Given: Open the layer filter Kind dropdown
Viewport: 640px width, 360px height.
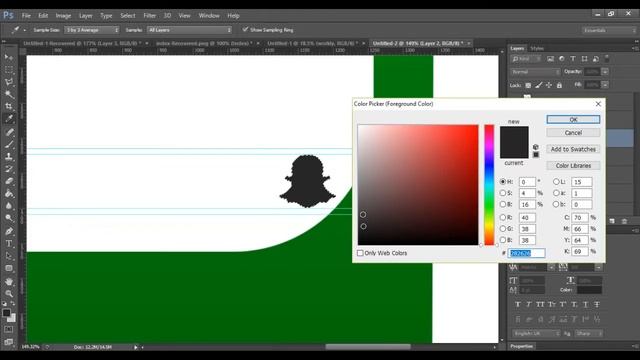Looking at the screenshot, I should tap(527, 59).
